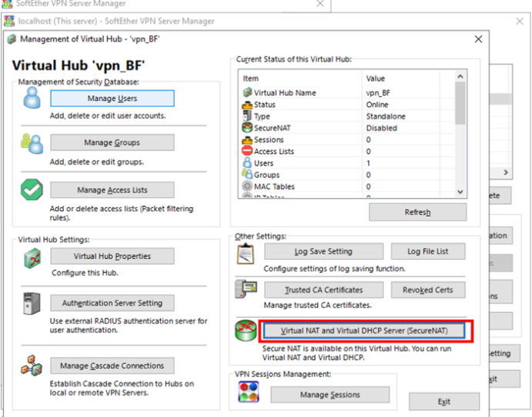Click the green checkmark Access Lists icon

(x=32, y=190)
